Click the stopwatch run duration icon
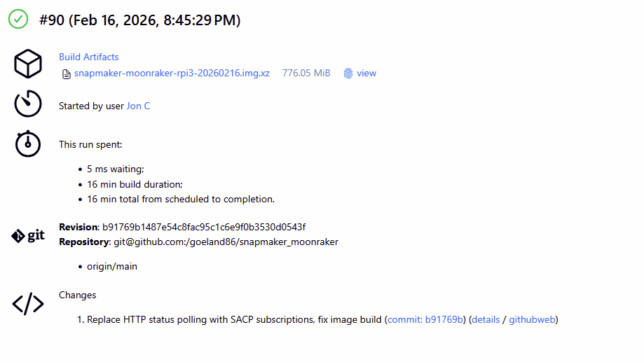 (29, 144)
